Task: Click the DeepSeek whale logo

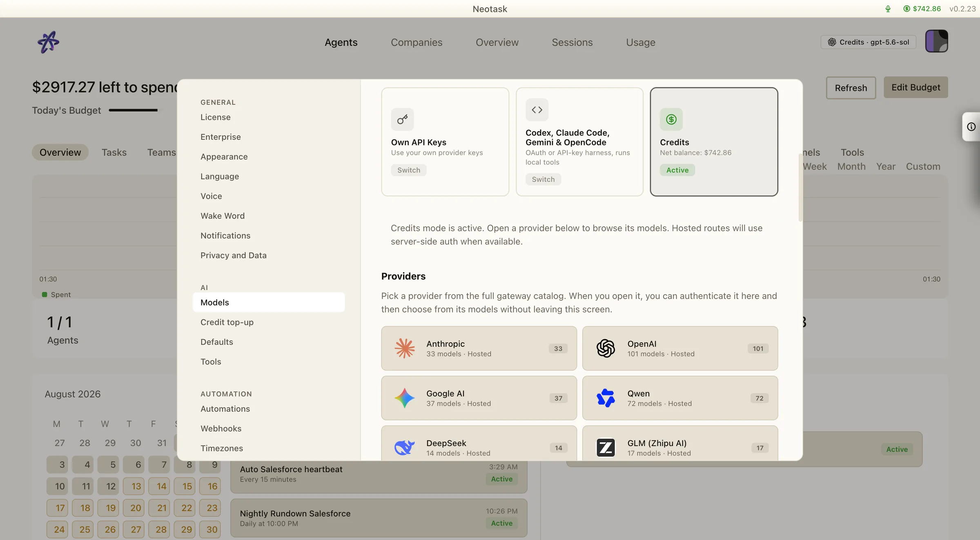Action: pos(404,448)
